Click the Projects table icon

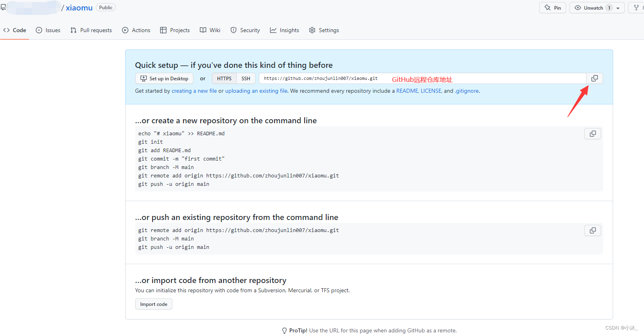click(x=163, y=30)
